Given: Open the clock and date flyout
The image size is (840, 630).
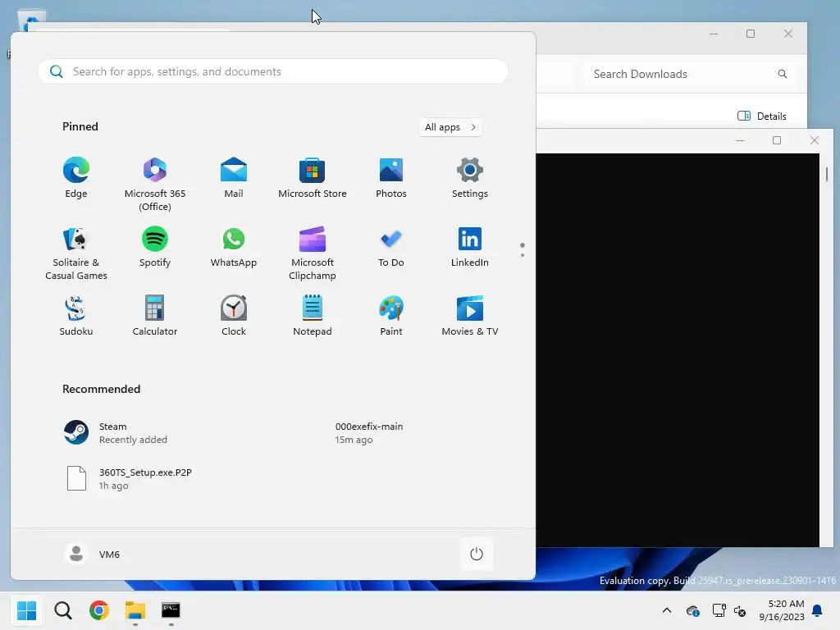Looking at the screenshot, I should pyautogui.click(x=782, y=610).
